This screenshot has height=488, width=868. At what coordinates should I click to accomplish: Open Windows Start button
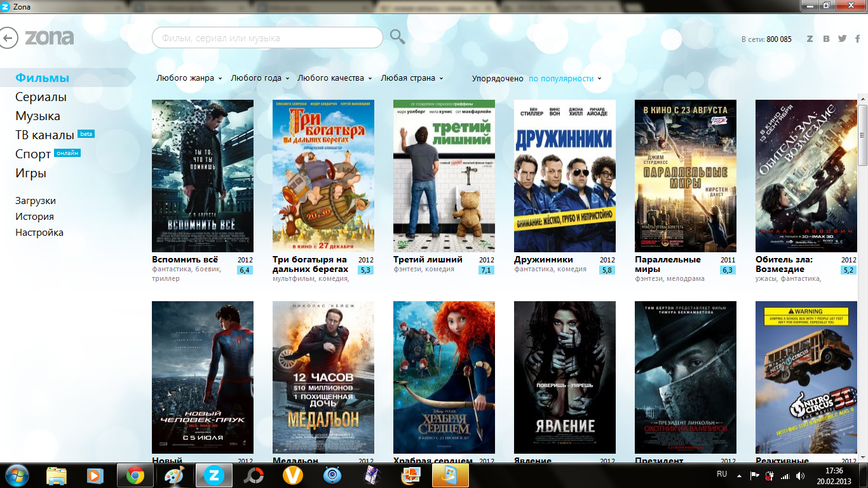pyautogui.click(x=17, y=475)
